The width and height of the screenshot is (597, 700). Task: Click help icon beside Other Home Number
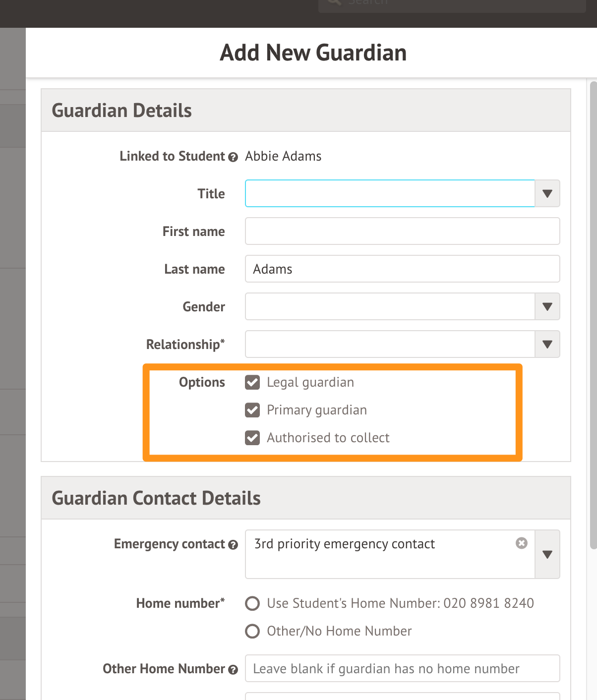[x=233, y=670]
